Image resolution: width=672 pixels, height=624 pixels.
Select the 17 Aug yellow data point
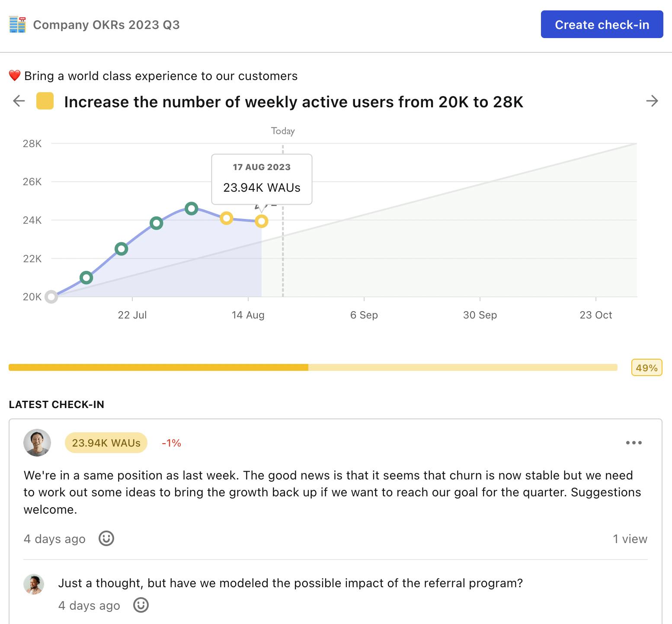pos(262,221)
